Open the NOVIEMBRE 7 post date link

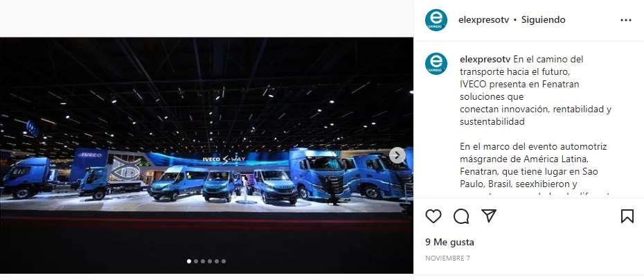(x=447, y=259)
